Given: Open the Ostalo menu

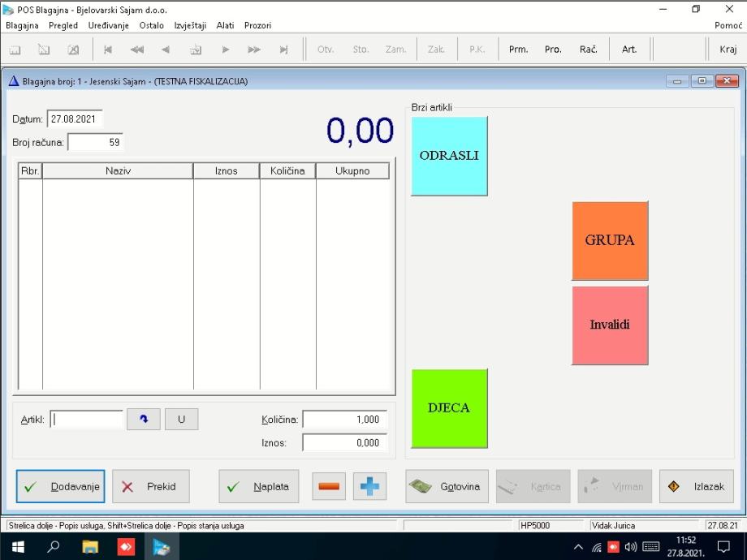Looking at the screenshot, I should [x=152, y=25].
